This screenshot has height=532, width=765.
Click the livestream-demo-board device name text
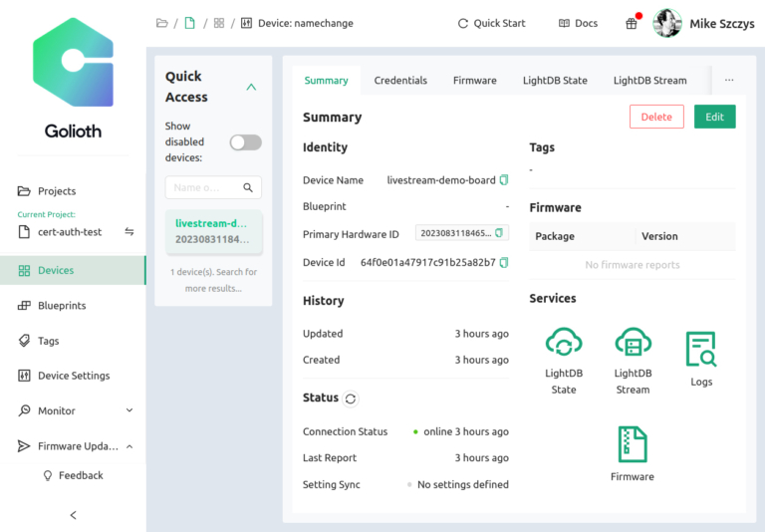coord(441,180)
